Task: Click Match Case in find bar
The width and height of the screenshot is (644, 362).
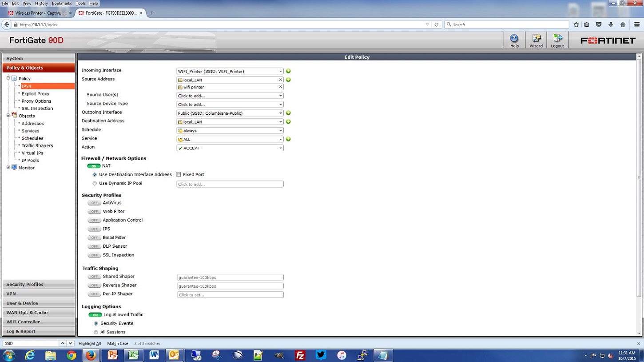Action: click(118, 343)
